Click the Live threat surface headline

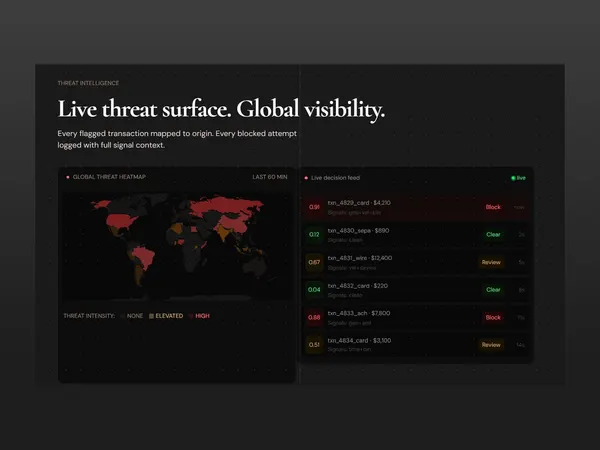(221, 109)
